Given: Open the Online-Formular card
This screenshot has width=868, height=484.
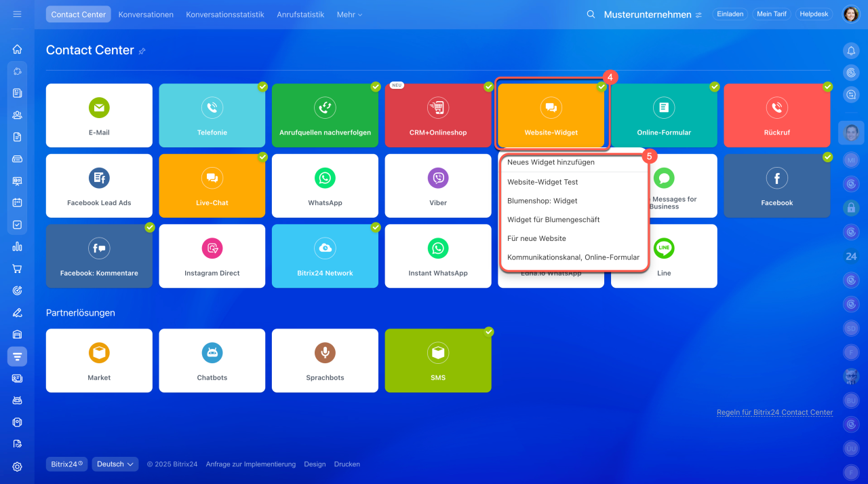Looking at the screenshot, I should [x=664, y=115].
